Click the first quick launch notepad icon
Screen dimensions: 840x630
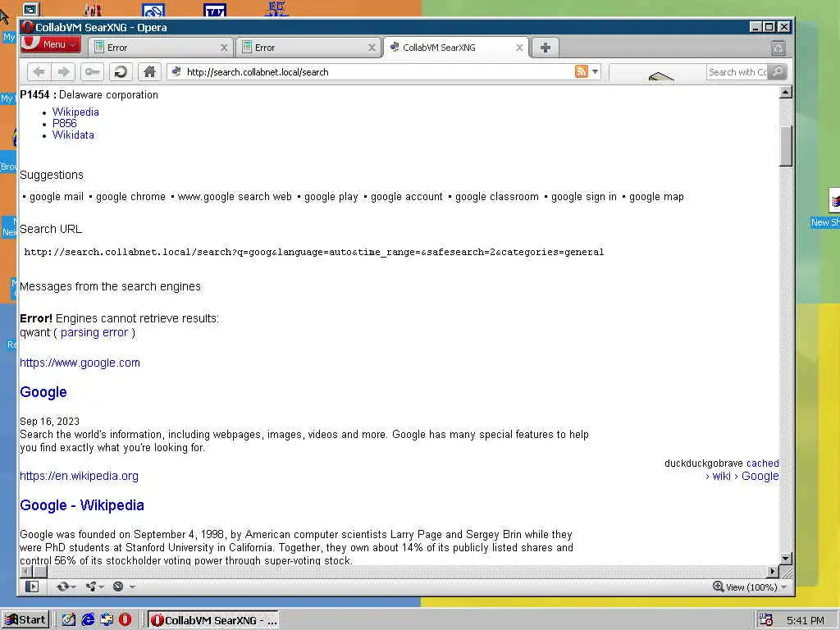click(69, 620)
